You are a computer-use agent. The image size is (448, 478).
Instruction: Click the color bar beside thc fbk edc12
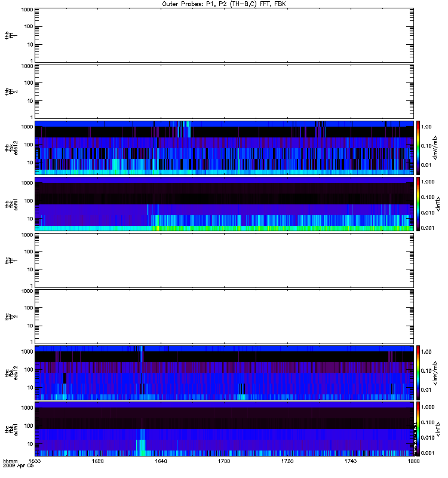click(418, 373)
